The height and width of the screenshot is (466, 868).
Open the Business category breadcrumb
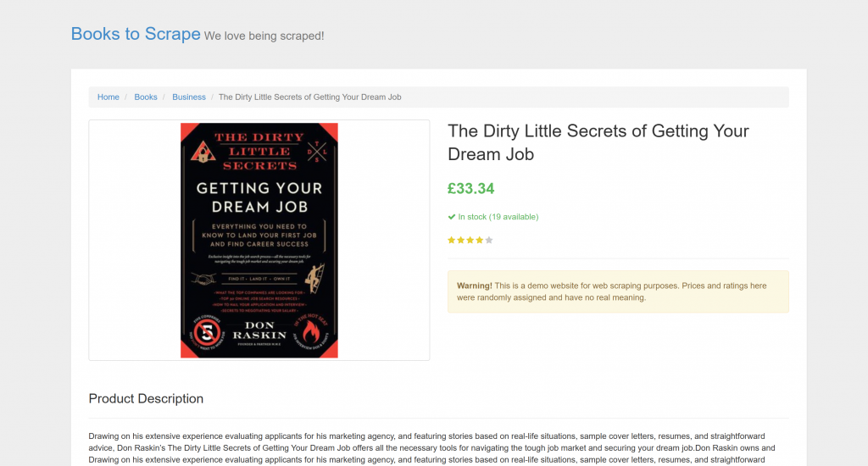coord(189,97)
